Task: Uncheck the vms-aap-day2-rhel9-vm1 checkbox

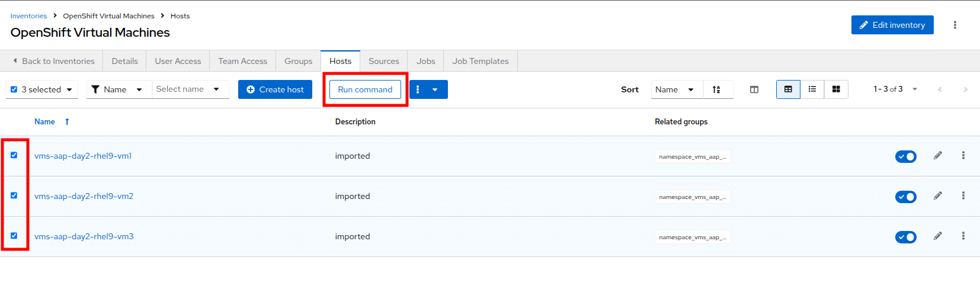Action: click(x=14, y=155)
